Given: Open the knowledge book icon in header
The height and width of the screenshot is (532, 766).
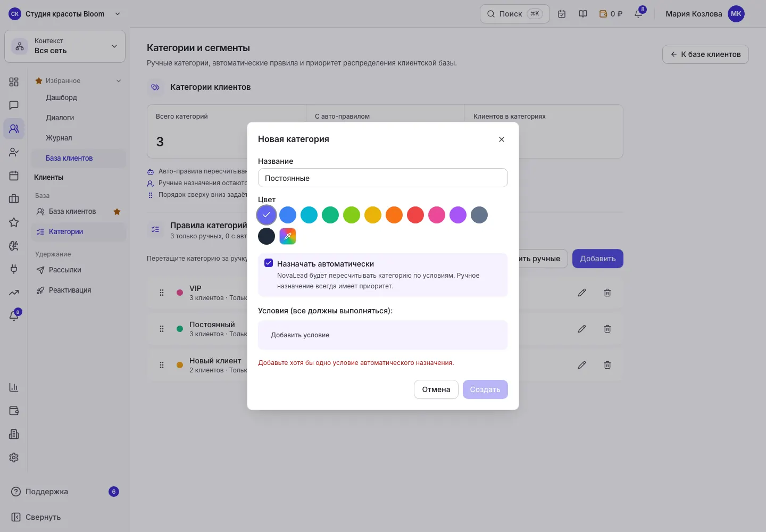Looking at the screenshot, I should pos(583,14).
